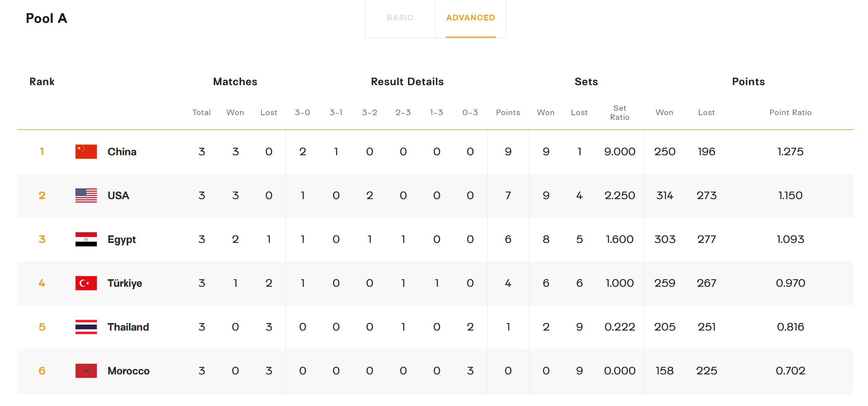Click the Point Ratio column header

coord(790,112)
